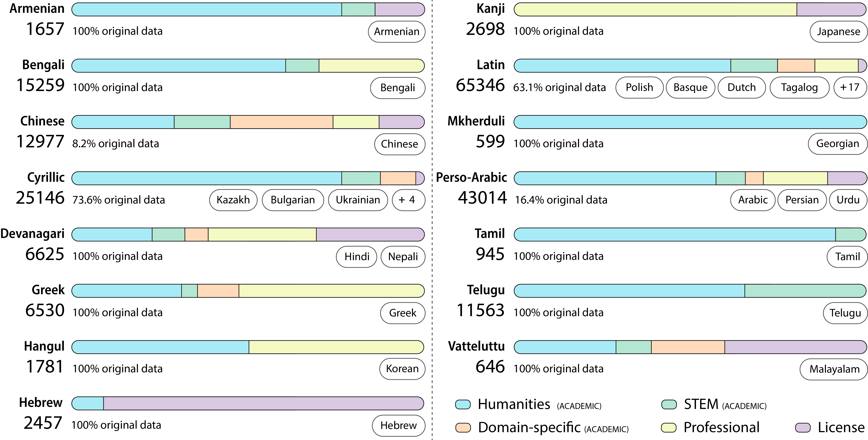Click the License legend color swatch
Screen dimensions: 868x440
[x=802, y=428]
